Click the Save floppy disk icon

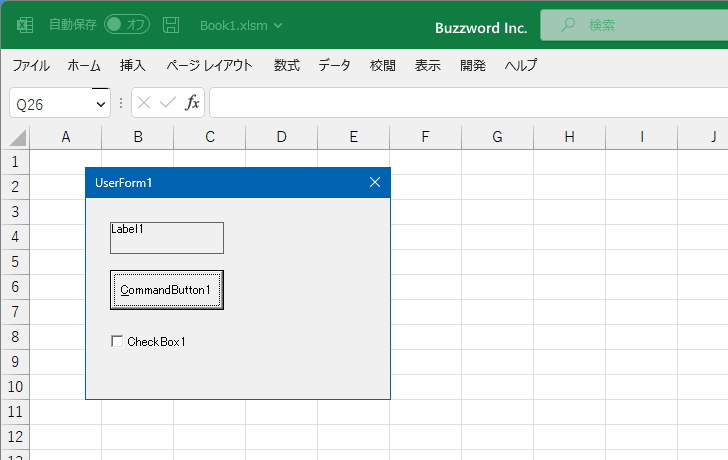click(x=171, y=25)
